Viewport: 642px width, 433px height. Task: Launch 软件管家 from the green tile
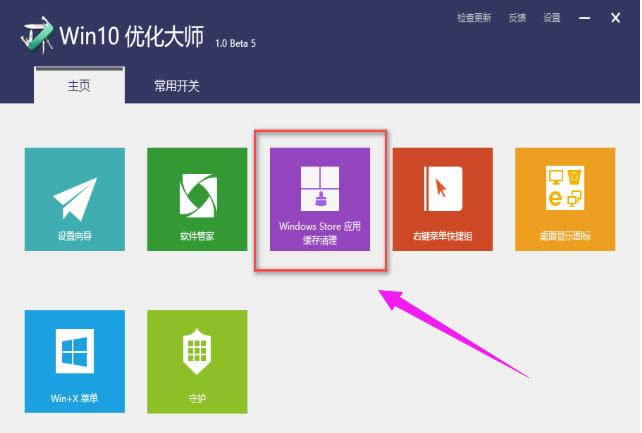click(197, 198)
